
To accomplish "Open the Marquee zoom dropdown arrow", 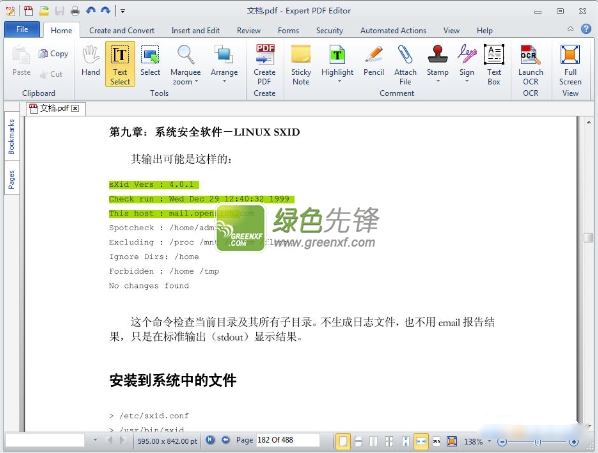I will pyautogui.click(x=196, y=82).
